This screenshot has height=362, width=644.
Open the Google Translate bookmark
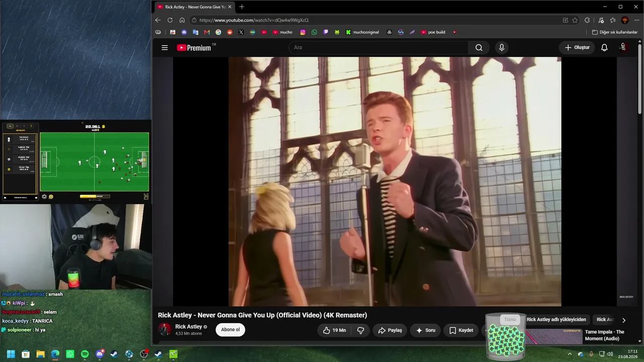click(196, 32)
